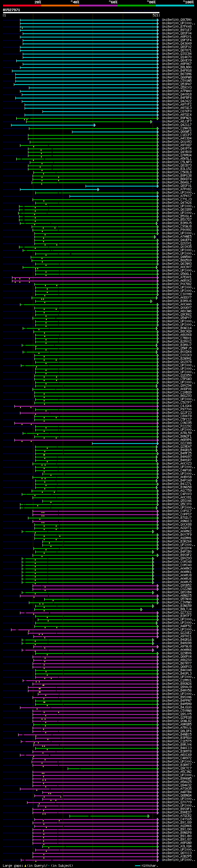
Task: Select label UniRef100_A8J3F7
Action: pyautogui.click(x=177, y=122)
